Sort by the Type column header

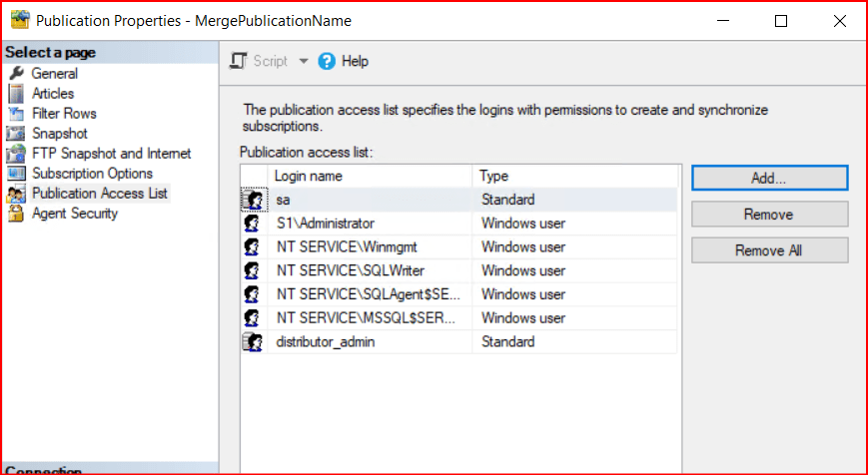(573, 177)
